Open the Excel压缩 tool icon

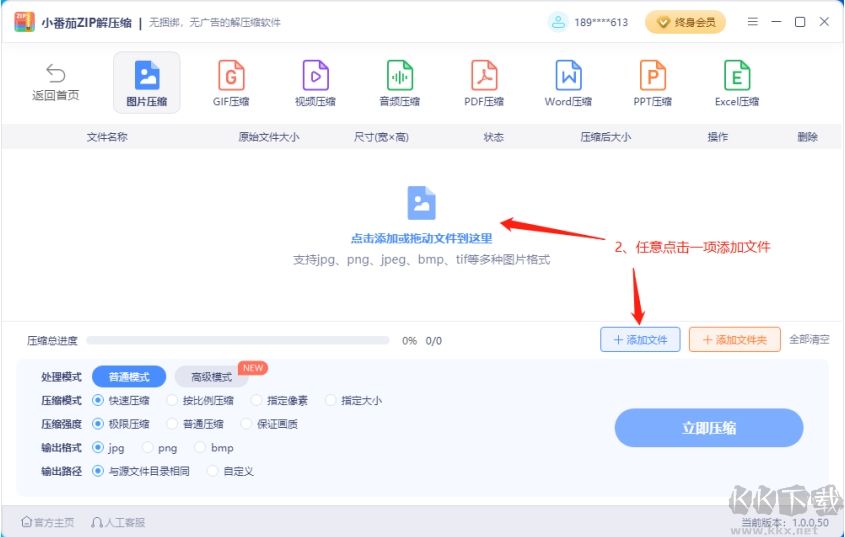coord(737,75)
